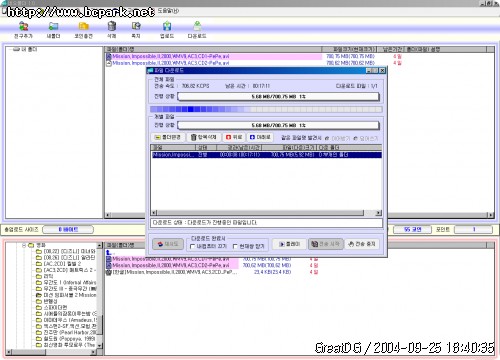Viewport: 500px width, 360px height.
Task: Click lower tree scrollbar down arrow
Action: tap(100, 346)
